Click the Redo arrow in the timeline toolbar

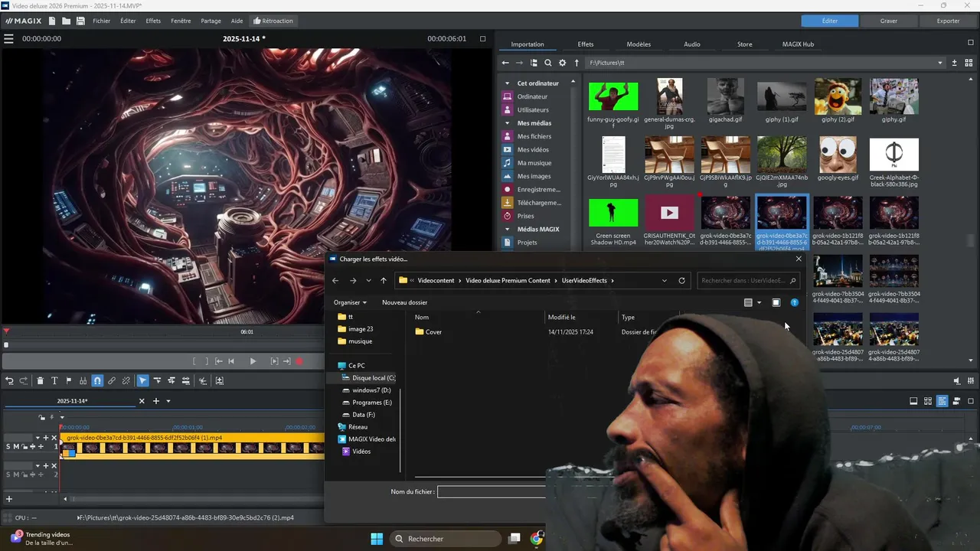tap(24, 380)
